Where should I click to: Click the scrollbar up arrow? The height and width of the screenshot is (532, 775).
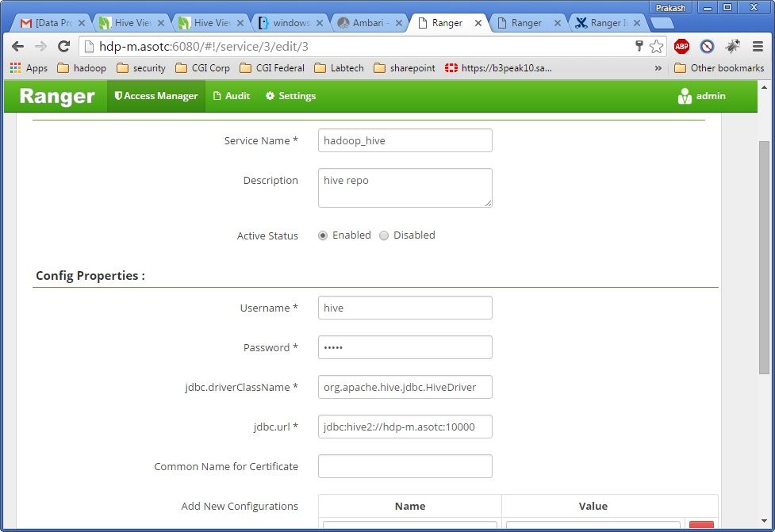[764, 87]
